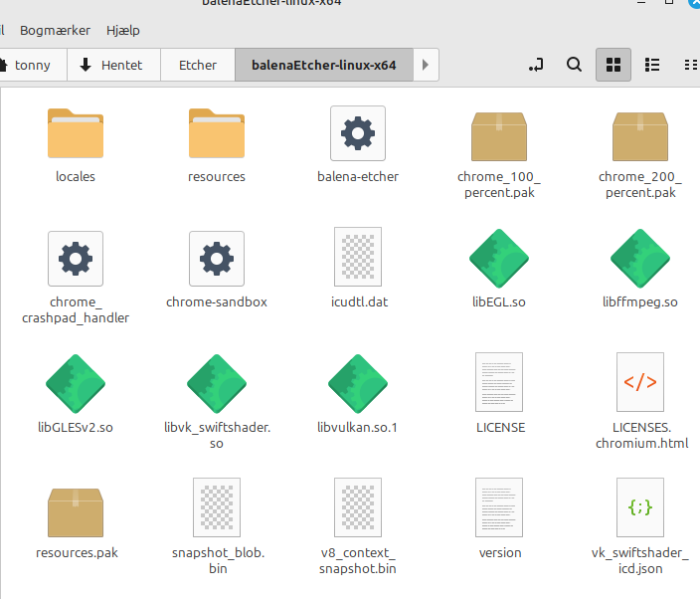Click the path bar right scroll arrow

click(425, 65)
